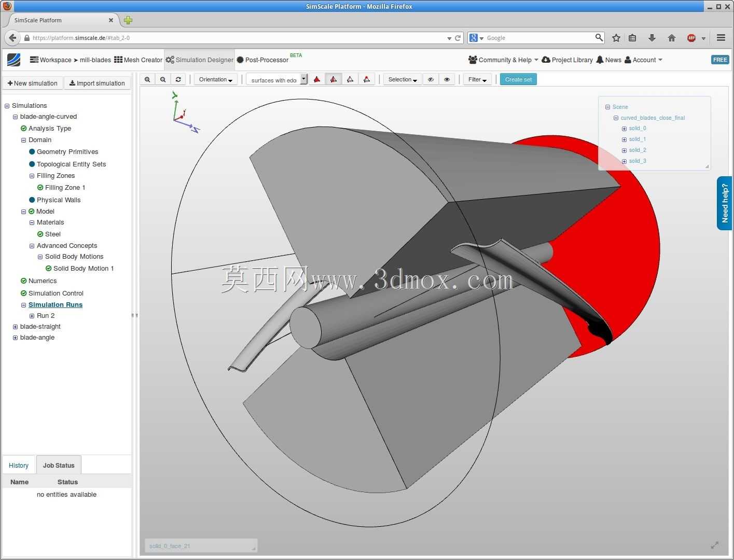Screen dimensions: 734x560
Task: Select the fourth render mode icon
Action: (367, 79)
